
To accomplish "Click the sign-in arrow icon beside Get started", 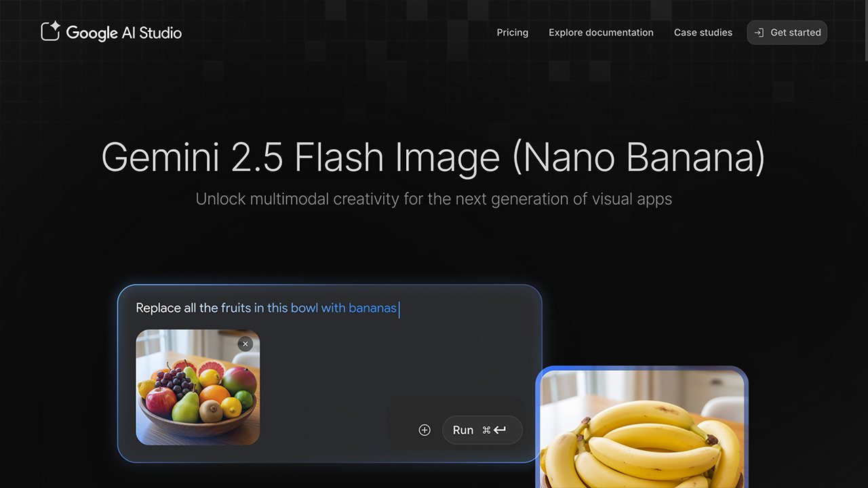I will click(x=759, y=33).
